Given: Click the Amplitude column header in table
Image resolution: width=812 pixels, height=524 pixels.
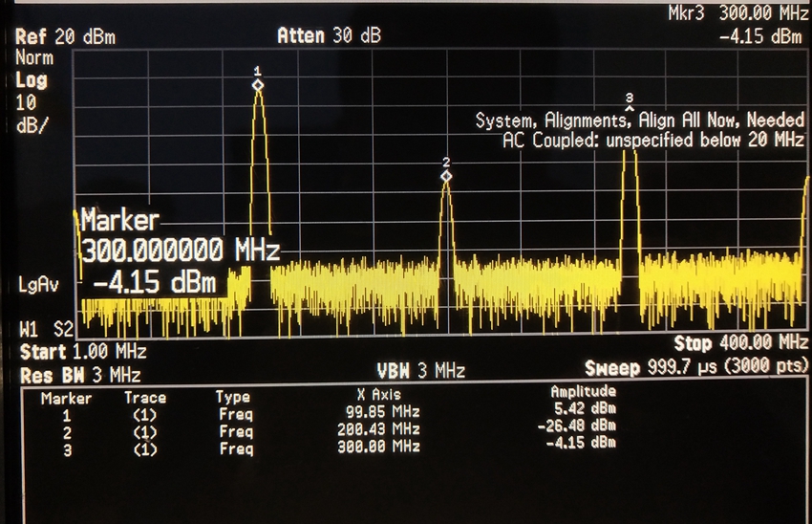Looking at the screenshot, I should tap(583, 391).
